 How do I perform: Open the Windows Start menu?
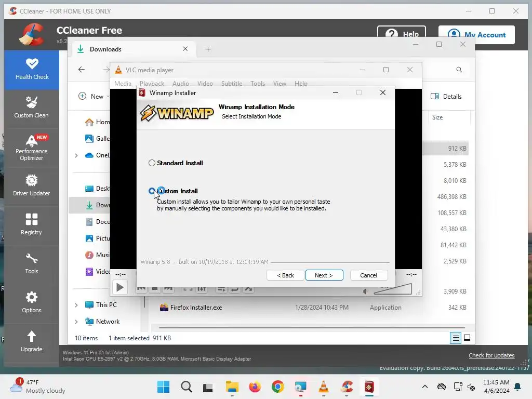(163, 387)
